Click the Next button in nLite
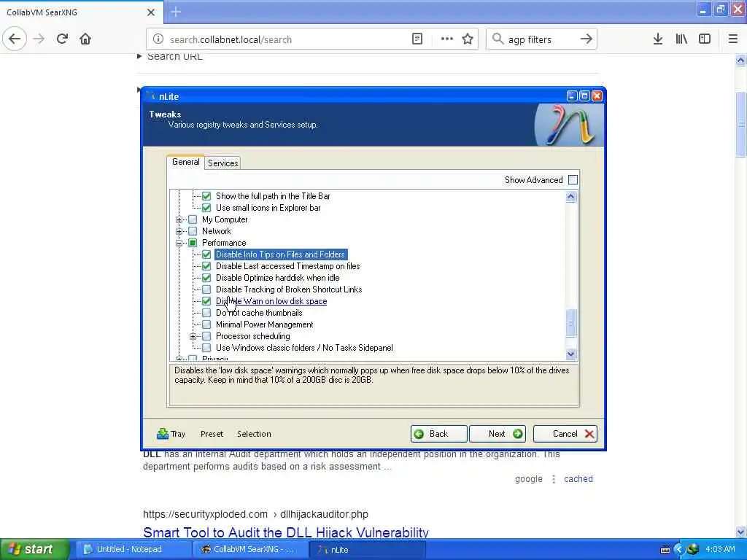The height and width of the screenshot is (560, 747). pos(498,434)
